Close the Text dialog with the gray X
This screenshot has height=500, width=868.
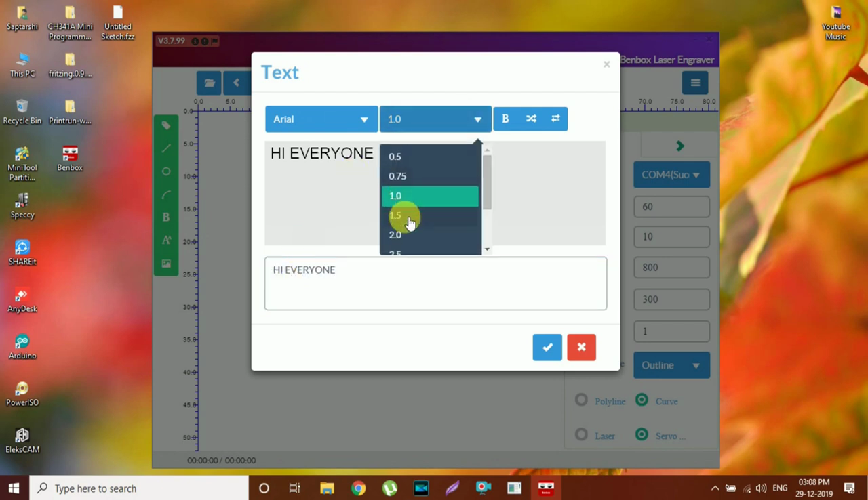coord(606,64)
